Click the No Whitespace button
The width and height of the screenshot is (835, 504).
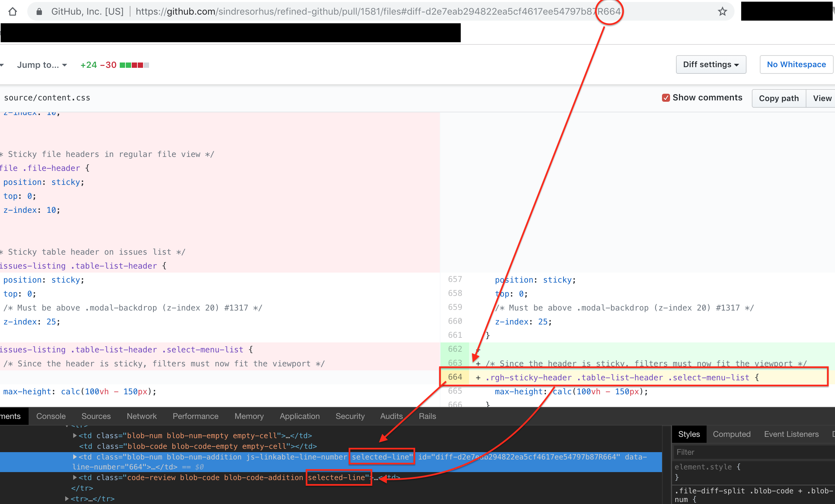point(796,64)
